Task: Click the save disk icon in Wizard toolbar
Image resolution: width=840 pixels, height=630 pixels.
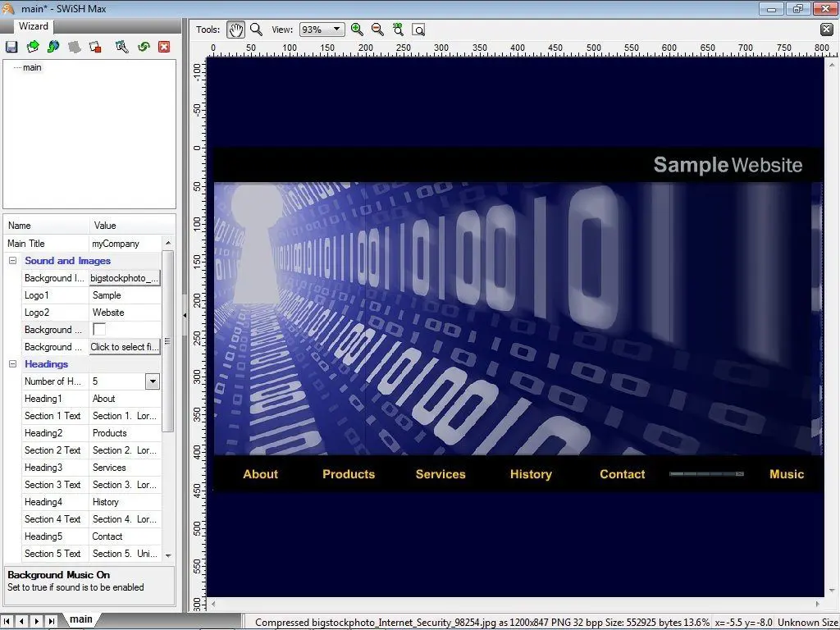Action: click(x=11, y=47)
